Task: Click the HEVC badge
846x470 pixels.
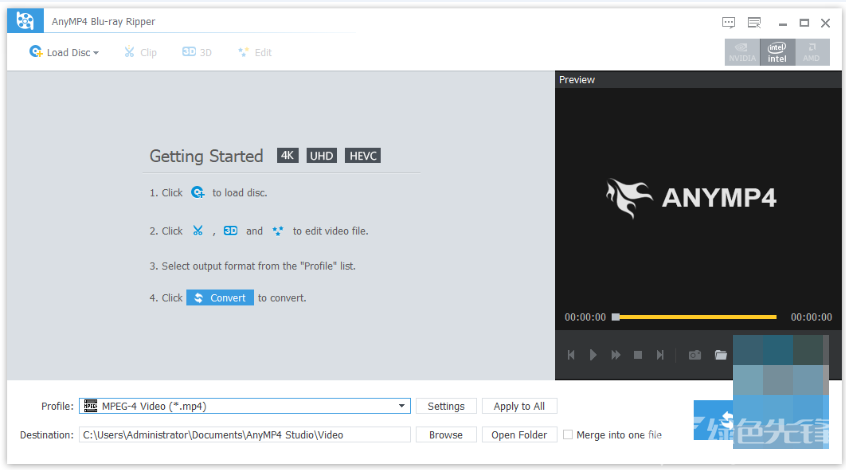Action: tap(363, 155)
